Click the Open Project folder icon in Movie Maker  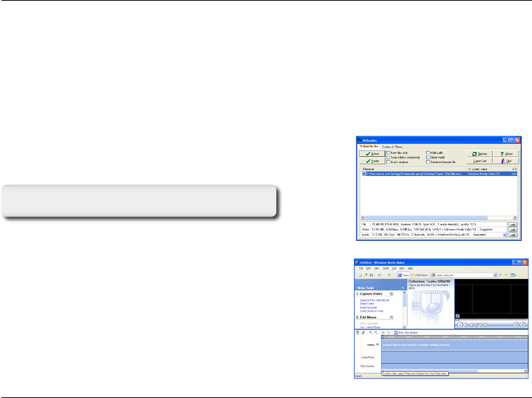pos(365,275)
